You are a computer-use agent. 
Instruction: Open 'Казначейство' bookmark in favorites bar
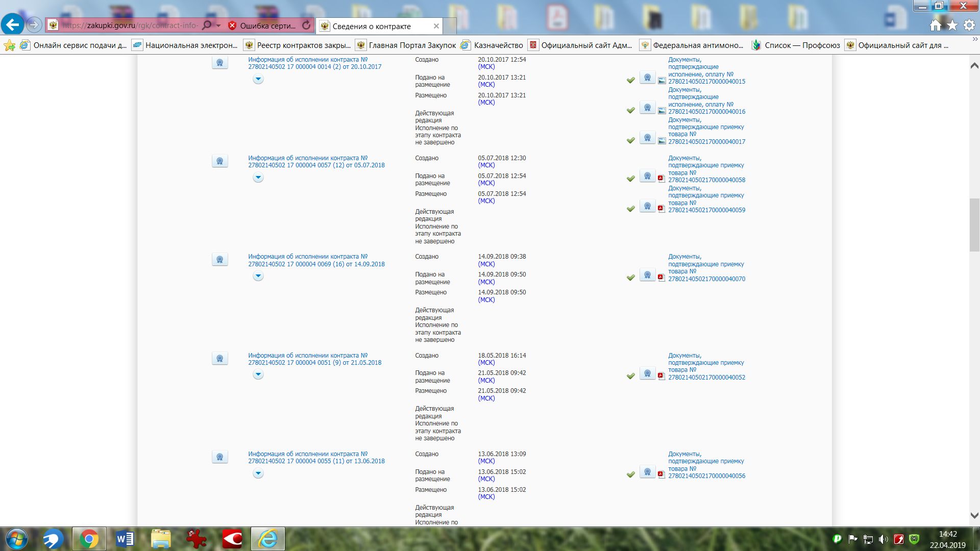pyautogui.click(x=498, y=45)
